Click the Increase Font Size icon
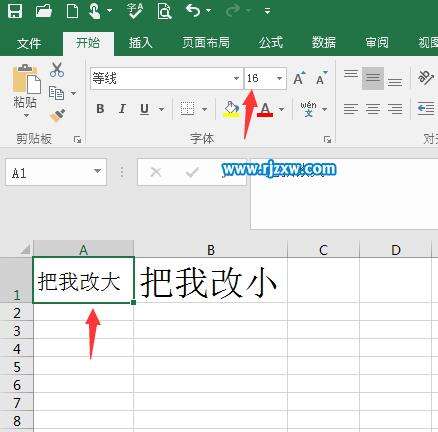Image resolution: width=438 pixels, height=432 pixels. 299,78
